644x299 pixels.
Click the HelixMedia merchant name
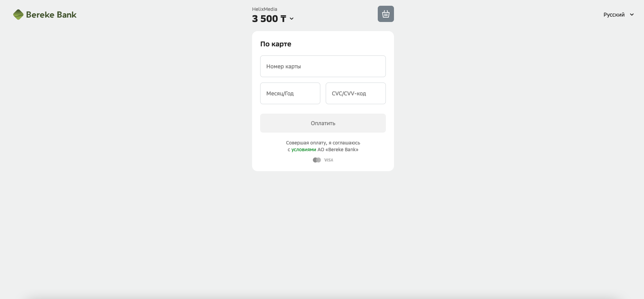pyautogui.click(x=265, y=9)
